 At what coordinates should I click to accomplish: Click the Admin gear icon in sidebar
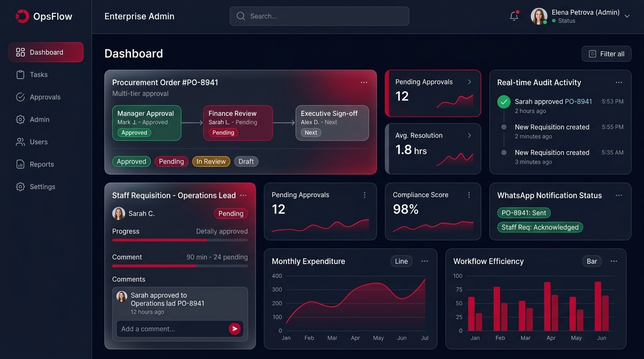click(x=20, y=120)
